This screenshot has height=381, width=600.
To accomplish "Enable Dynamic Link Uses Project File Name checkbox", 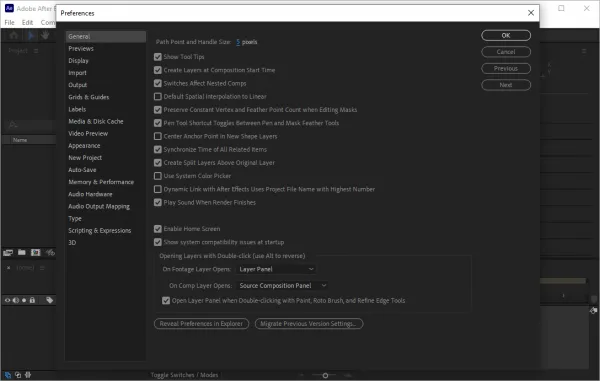I will point(158,189).
